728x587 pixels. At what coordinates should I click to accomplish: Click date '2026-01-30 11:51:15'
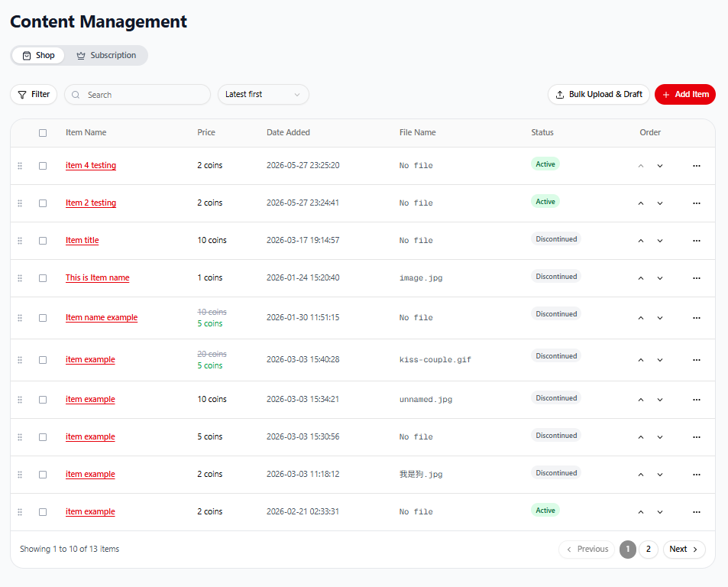[303, 318]
